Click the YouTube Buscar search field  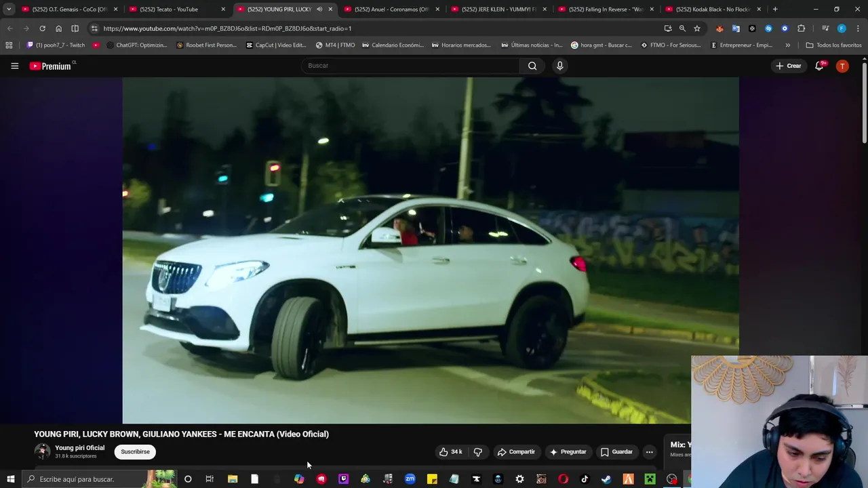click(410, 66)
